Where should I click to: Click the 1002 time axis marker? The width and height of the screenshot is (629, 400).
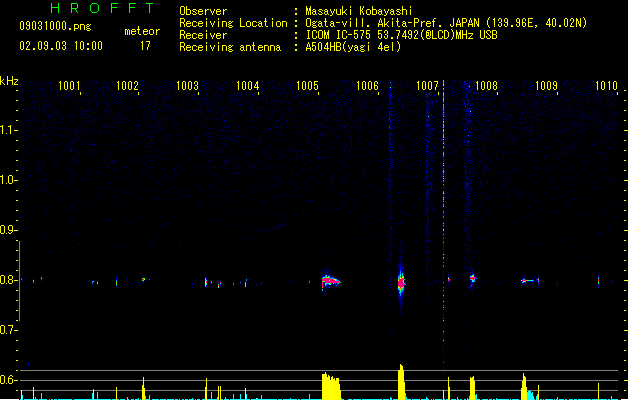tap(127, 86)
